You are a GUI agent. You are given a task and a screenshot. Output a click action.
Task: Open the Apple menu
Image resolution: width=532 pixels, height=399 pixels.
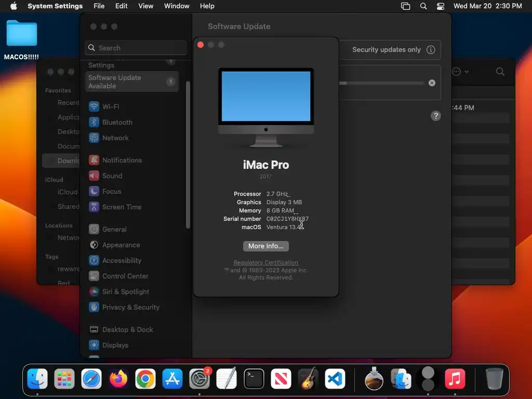(14, 6)
